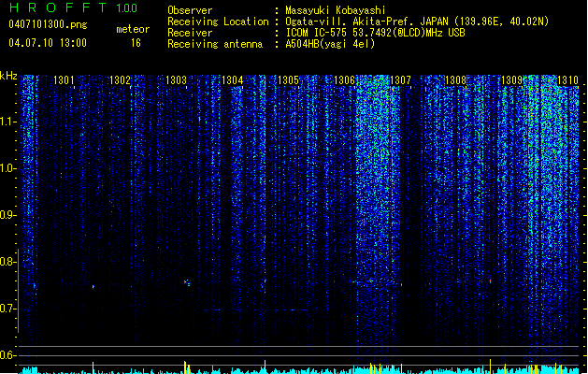Screen dimensions: 588x374
Task: Click the date stamp 04.07.10 13:00
Action: click(48, 43)
